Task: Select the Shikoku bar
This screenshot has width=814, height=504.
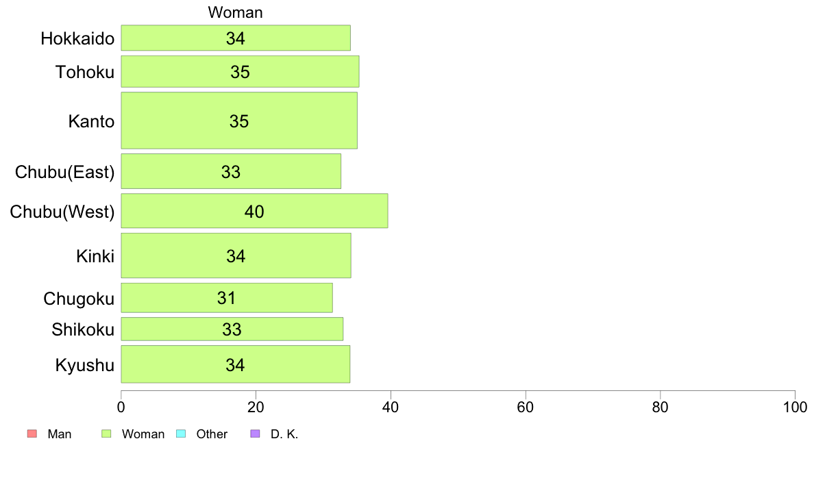Action: (232, 329)
